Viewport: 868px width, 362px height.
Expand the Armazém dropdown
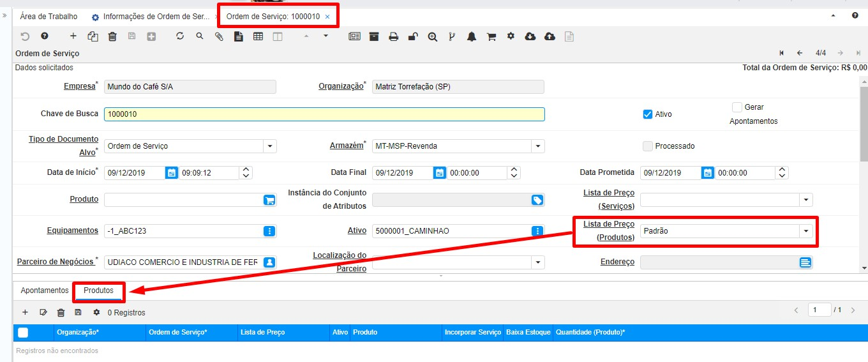click(x=538, y=146)
